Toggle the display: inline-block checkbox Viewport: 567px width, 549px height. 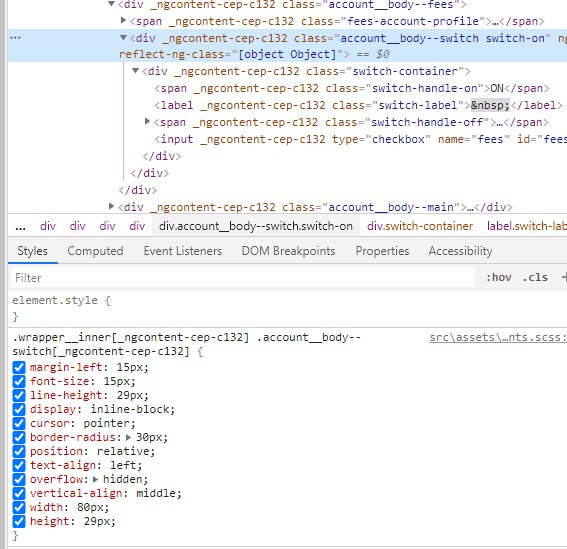19,409
